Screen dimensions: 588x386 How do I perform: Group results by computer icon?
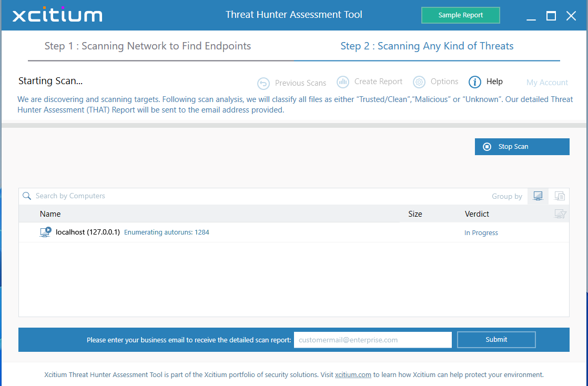point(538,196)
